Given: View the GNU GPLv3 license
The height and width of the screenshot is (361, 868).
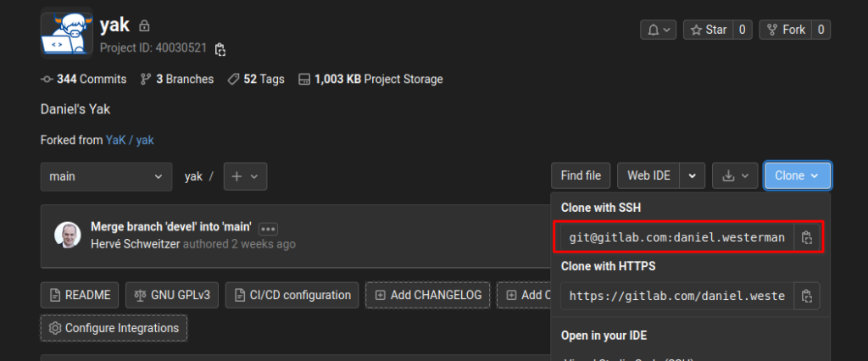Looking at the screenshot, I should click(x=172, y=295).
